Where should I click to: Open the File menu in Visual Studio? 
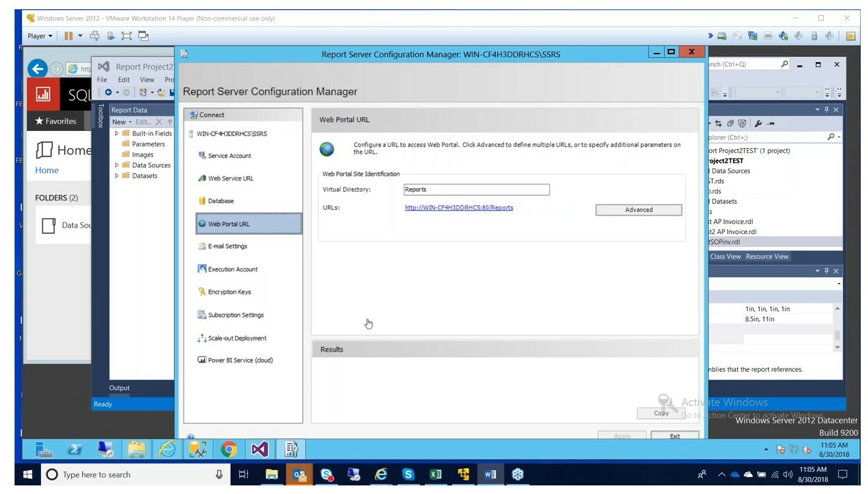click(x=102, y=79)
